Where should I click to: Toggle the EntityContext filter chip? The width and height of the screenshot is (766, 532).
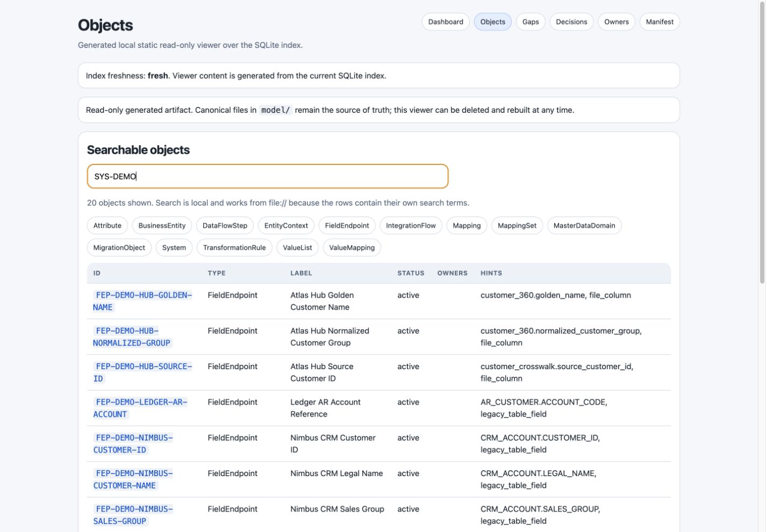click(x=286, y=226)
